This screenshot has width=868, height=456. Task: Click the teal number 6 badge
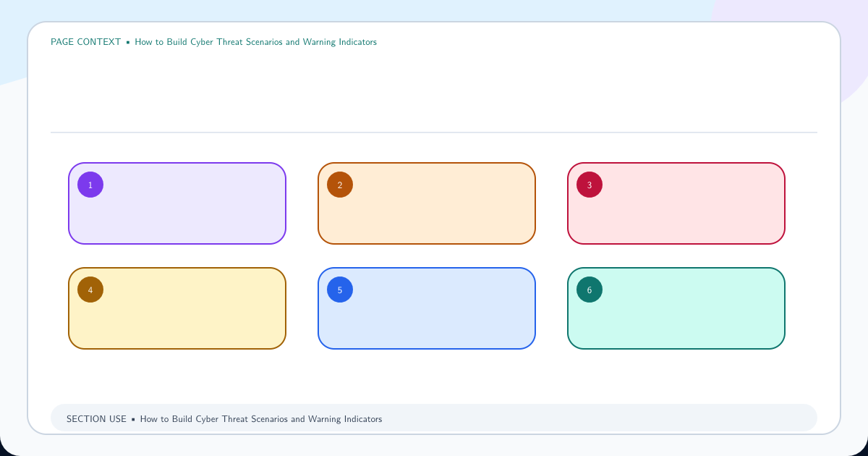tap(590, 290)
